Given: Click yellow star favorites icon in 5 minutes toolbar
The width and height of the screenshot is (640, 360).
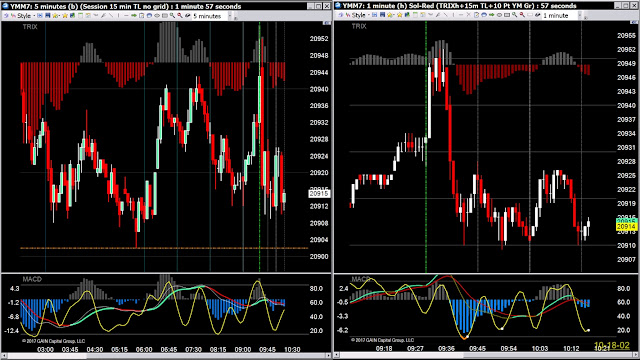Looking at the screenshot, I should (x=64, y=16).
